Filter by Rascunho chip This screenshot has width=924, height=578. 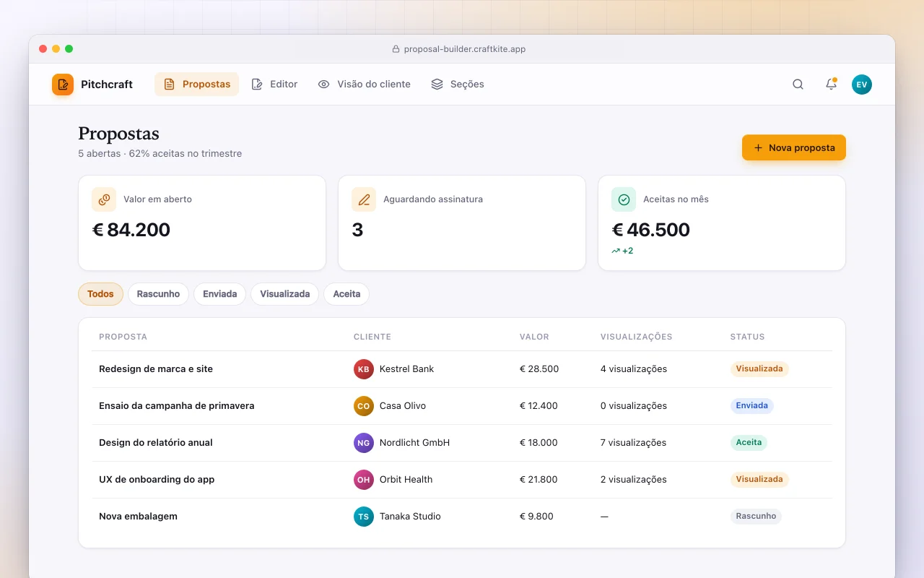pos(158,294)
